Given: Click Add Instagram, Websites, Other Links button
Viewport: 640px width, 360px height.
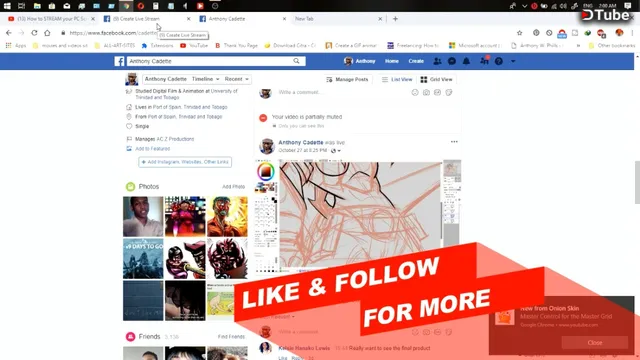Looking at the screenshot, I should click(x=185, y=162).
